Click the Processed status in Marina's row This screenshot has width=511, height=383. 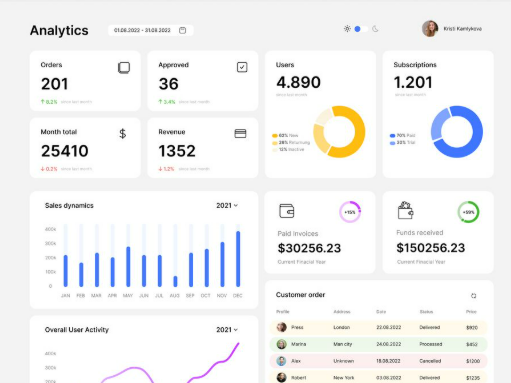point(431,344)
